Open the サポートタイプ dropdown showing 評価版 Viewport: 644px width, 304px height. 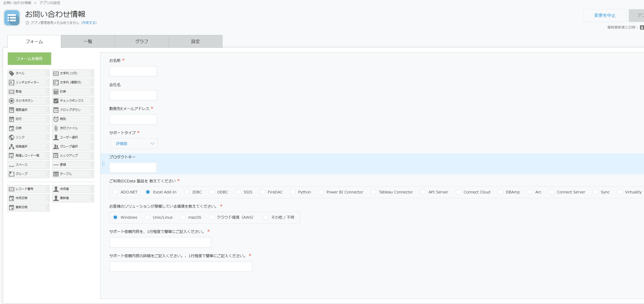click(133, 144)
